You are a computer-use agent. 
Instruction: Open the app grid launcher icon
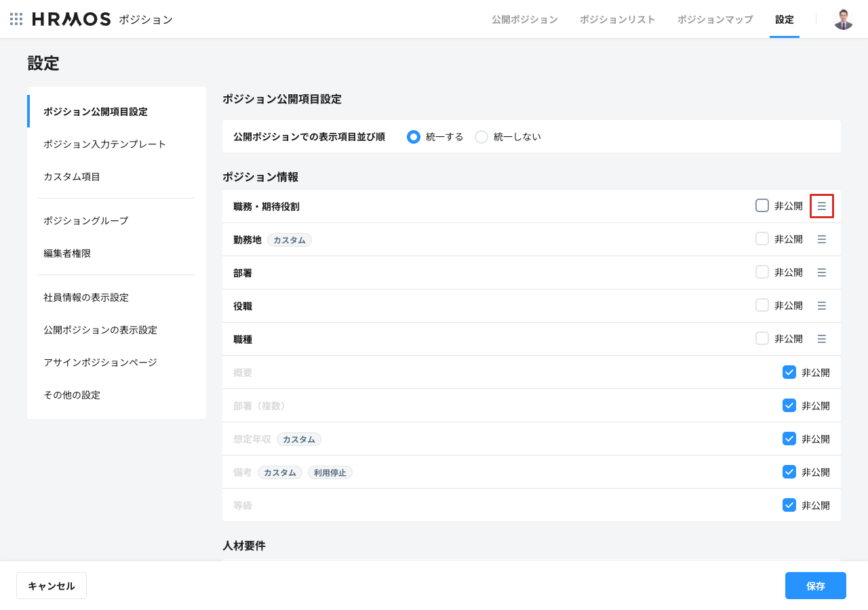[x=16, y=19]
